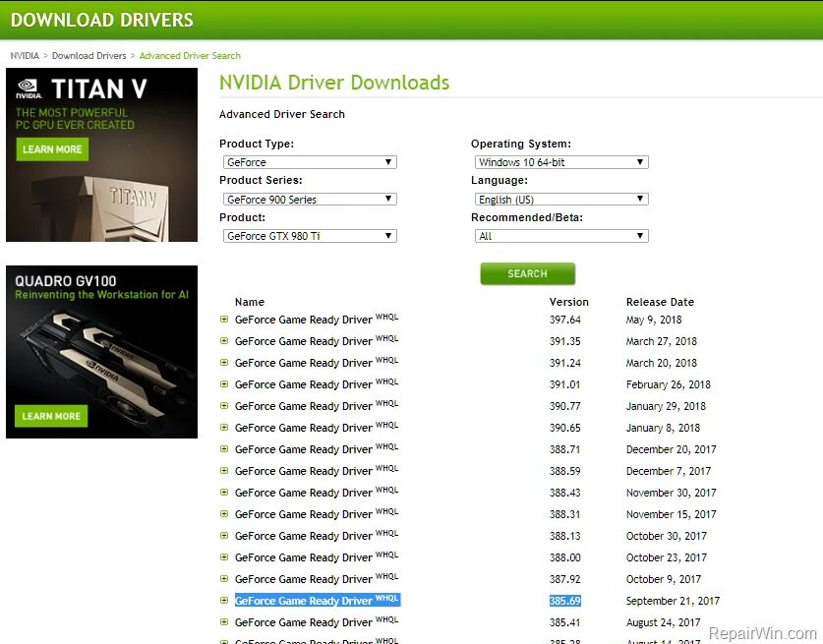Expand the driver version 388.00 row
Image resolution: width=823 pixels, height=644 pixels.
[x=224, y=556]
